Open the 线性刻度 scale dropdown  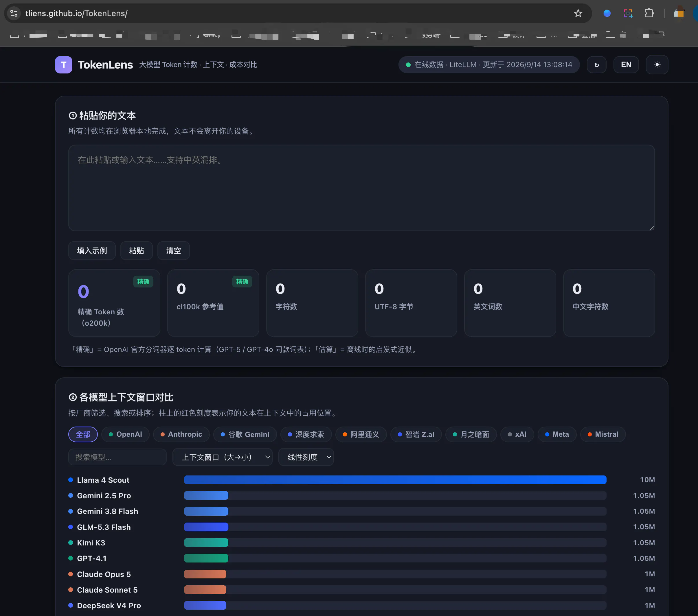[x=306, y=457]
